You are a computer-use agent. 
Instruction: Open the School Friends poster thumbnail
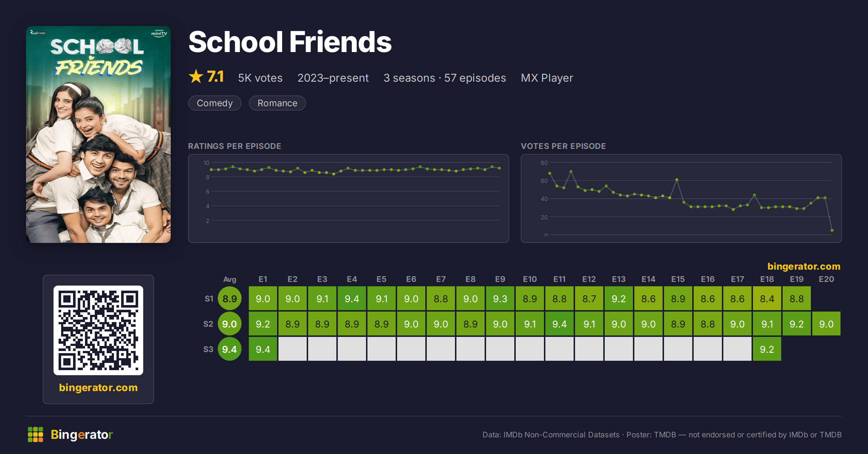98,134
